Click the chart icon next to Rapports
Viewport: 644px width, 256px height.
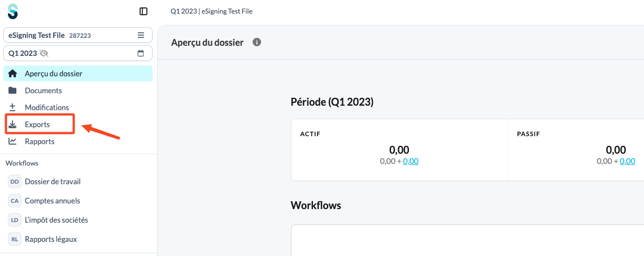13,141
